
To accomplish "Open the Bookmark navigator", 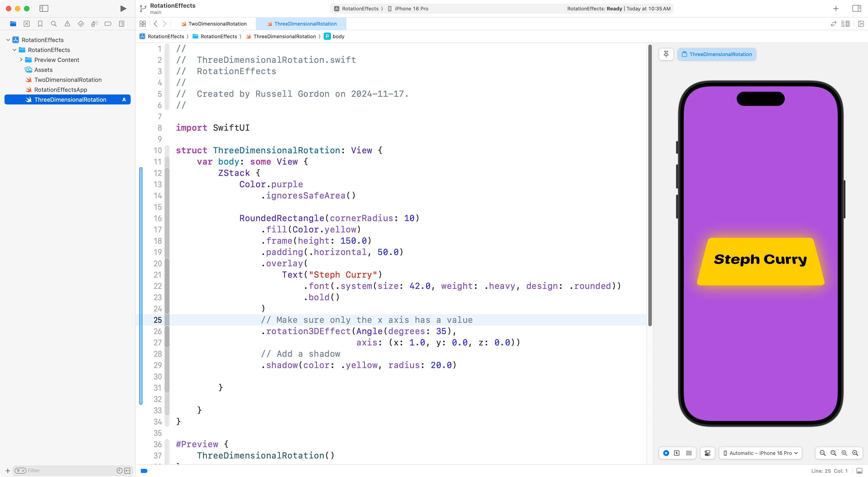I will [x=40, y=24].
